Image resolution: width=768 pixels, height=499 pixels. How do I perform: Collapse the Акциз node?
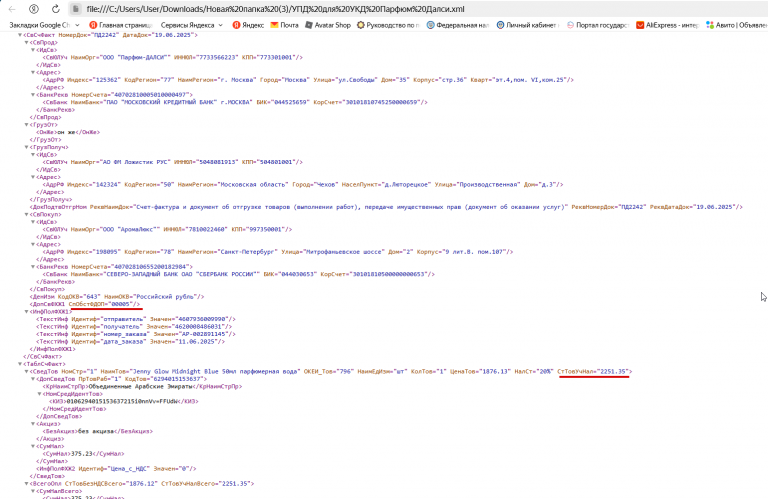[33, 424]
